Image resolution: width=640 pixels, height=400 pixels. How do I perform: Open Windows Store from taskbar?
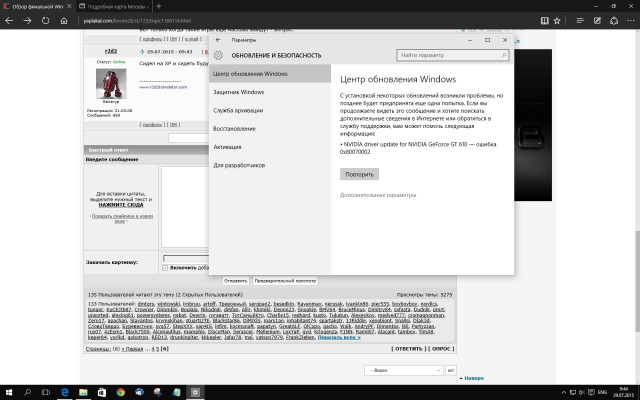click(102, 392)
